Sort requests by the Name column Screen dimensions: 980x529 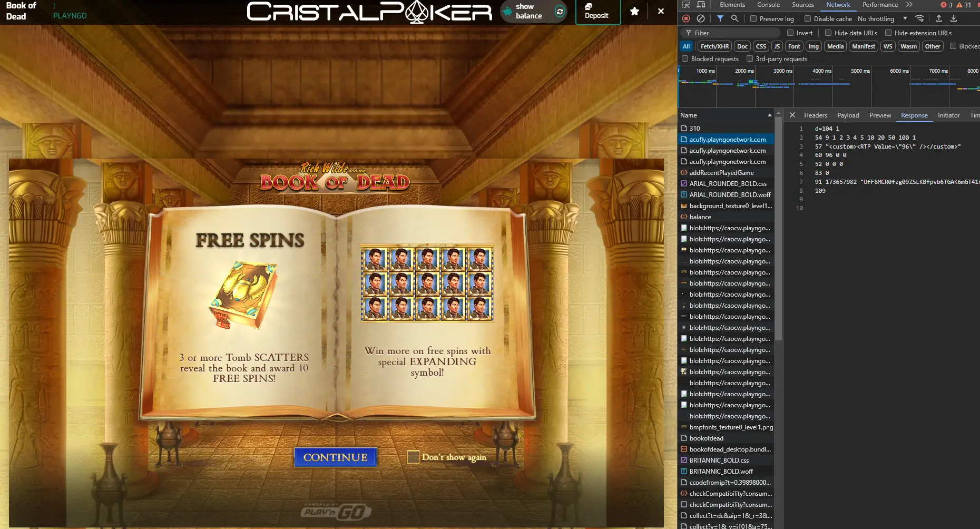coord(726,115)
